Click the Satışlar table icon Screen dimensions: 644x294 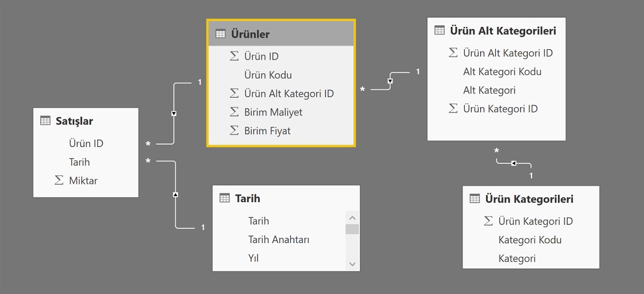pyautogui.click(x=45, y=121)
